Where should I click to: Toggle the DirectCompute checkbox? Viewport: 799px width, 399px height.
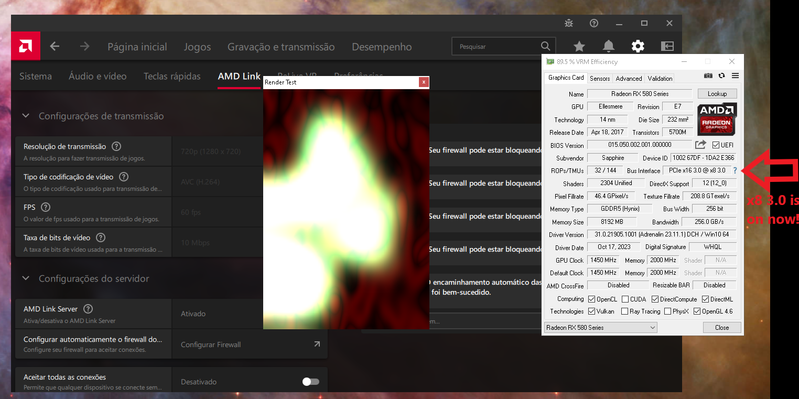point(655,299)
